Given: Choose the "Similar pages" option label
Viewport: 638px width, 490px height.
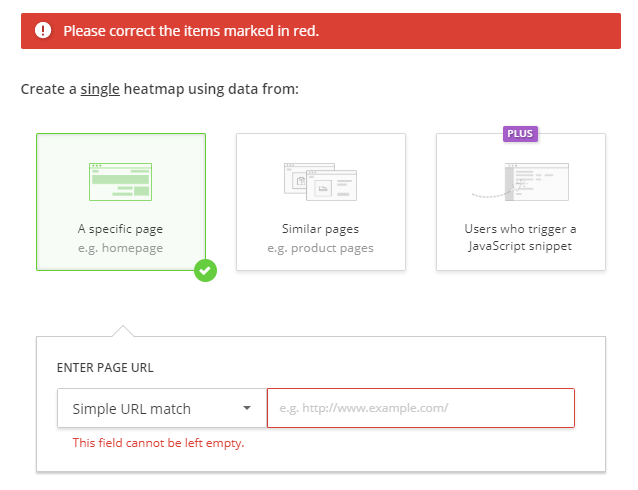Looking at the screenshot, I should point(320,229).
